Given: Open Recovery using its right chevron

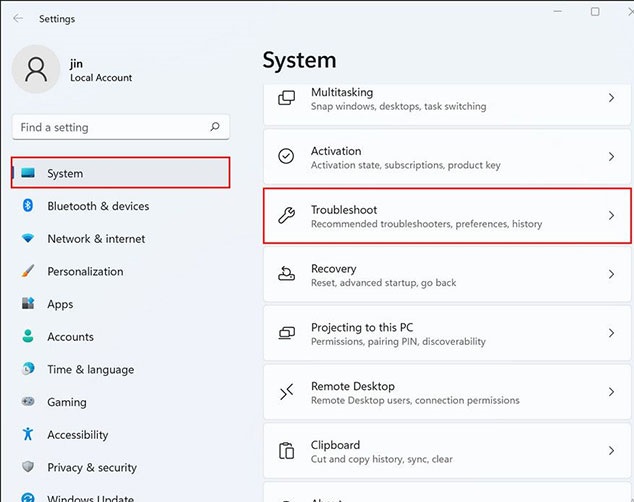Looking at the screenshot, I should (611, 274).
